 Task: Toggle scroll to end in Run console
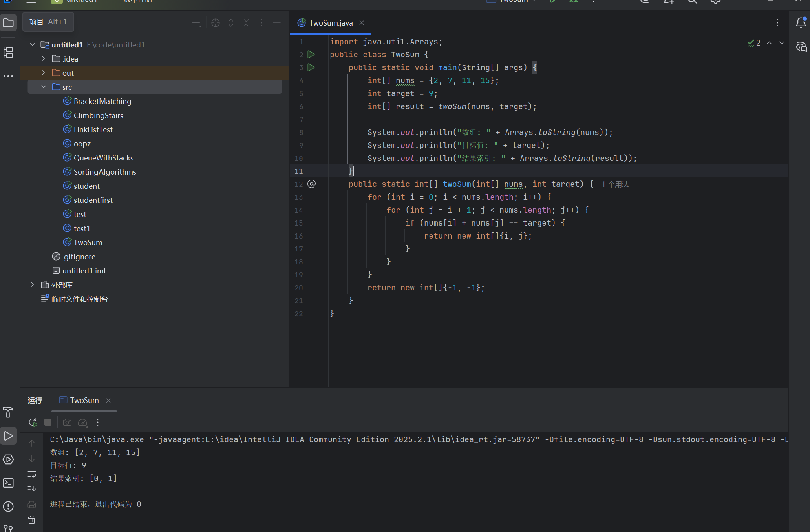32,489
